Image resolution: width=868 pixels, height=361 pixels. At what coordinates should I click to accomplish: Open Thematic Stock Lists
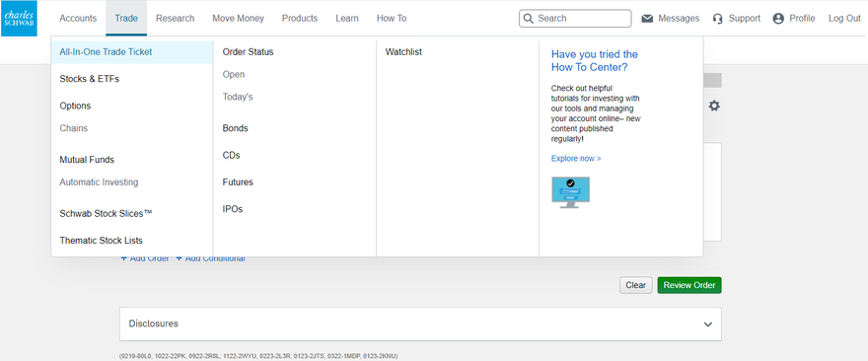coord(101,241)
